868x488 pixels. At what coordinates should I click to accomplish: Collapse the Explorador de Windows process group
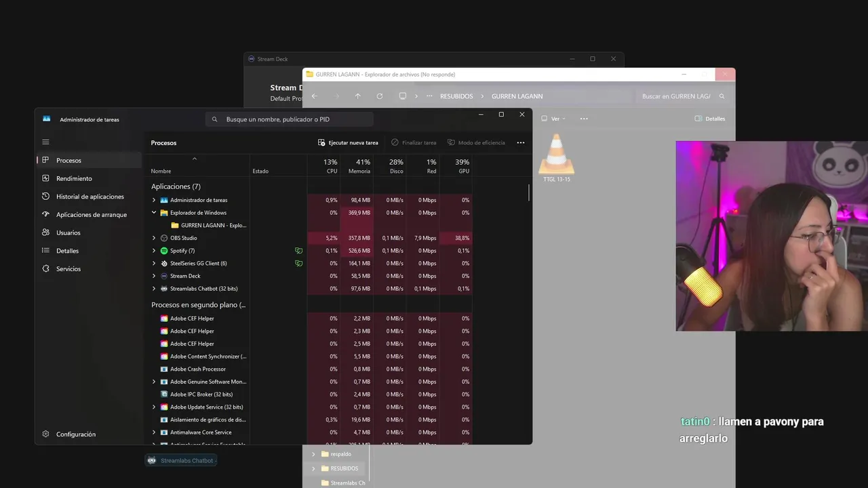[154, 213]
